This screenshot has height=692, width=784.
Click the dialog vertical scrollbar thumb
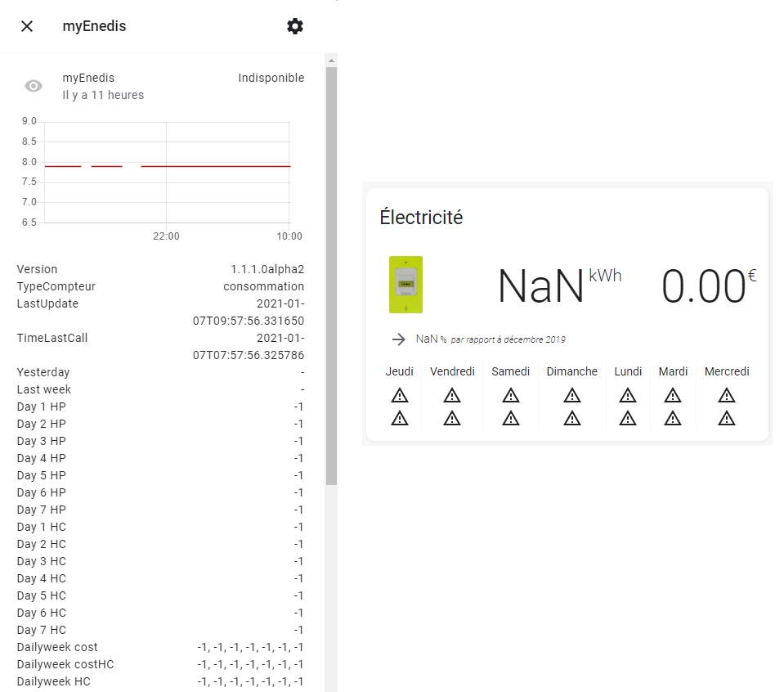pos(331,276)
